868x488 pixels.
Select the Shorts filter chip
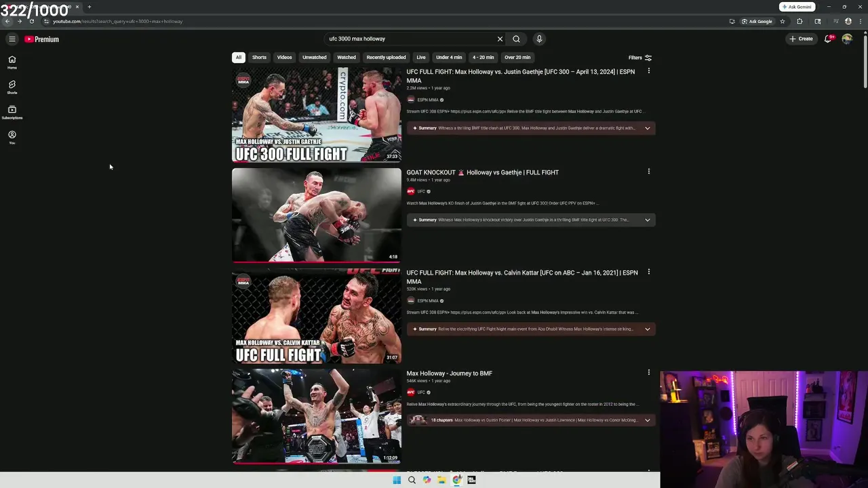coord(259,58)
